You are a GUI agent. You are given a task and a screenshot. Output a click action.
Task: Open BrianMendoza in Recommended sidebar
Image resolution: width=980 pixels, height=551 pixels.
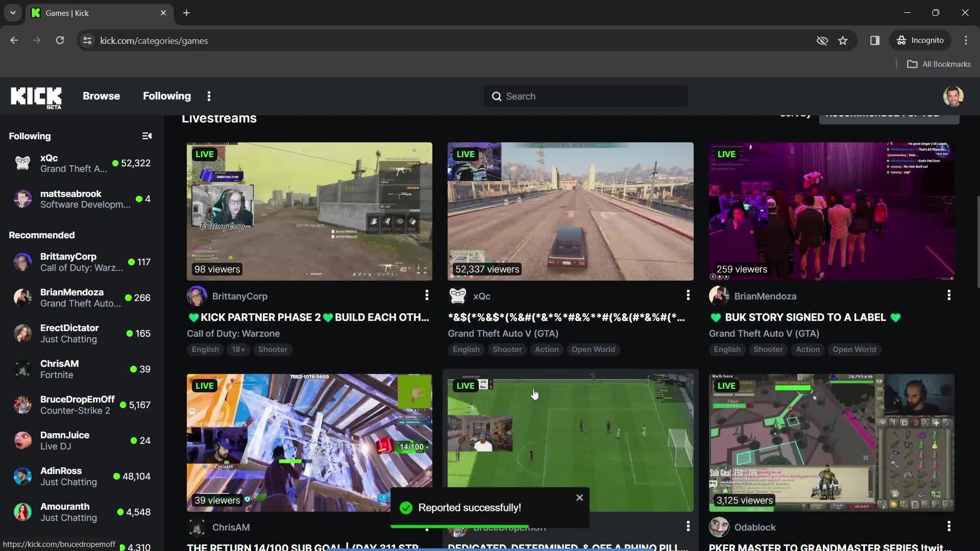pos(82,297)
